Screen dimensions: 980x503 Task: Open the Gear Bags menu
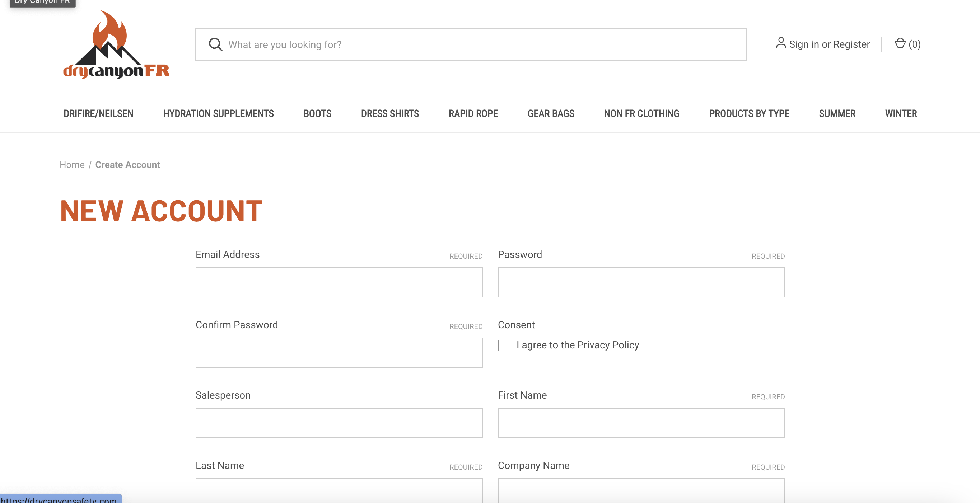click(551, 114)
